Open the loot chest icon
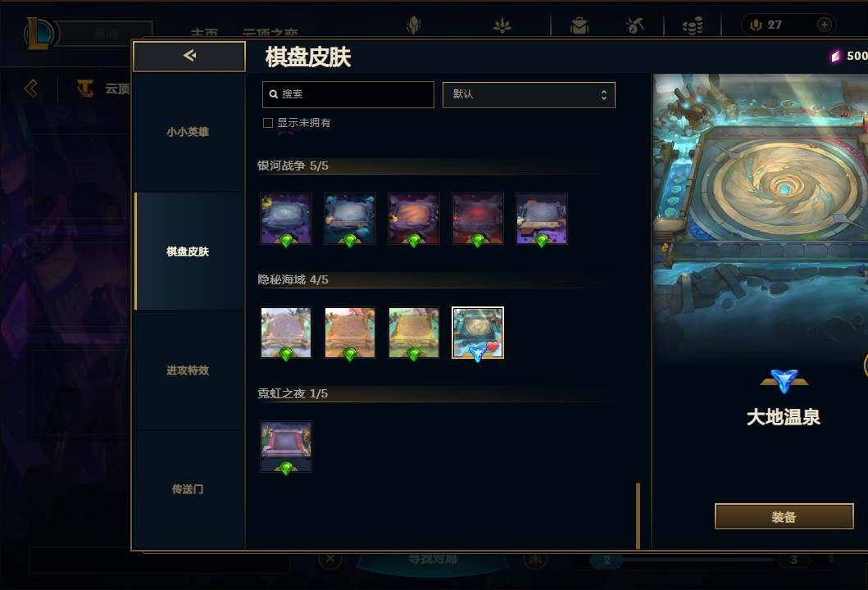This screenshot has width=868, height=590. click(x=579, y=25)
